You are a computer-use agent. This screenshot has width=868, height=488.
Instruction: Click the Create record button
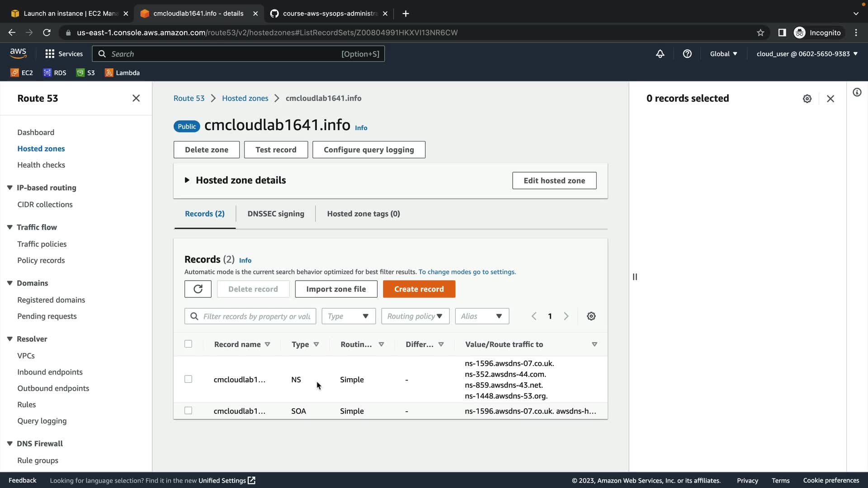tap(419, 289)
